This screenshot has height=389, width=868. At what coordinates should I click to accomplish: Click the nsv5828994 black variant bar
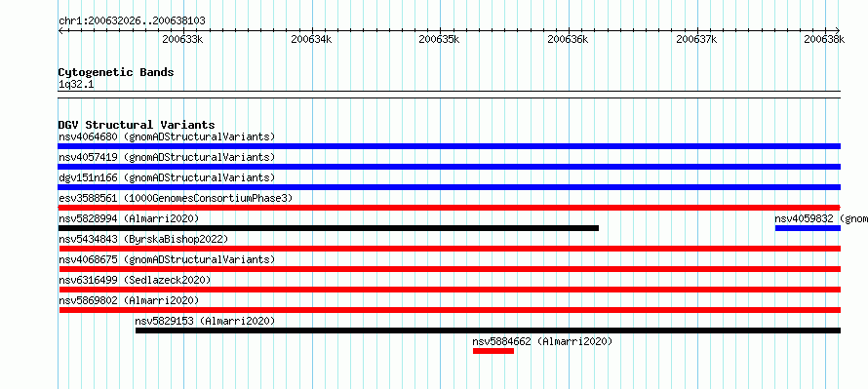tap(329, 228)
